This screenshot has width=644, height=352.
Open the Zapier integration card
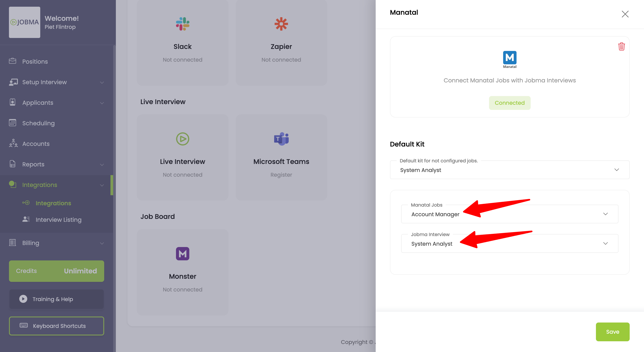click(281, 43)
